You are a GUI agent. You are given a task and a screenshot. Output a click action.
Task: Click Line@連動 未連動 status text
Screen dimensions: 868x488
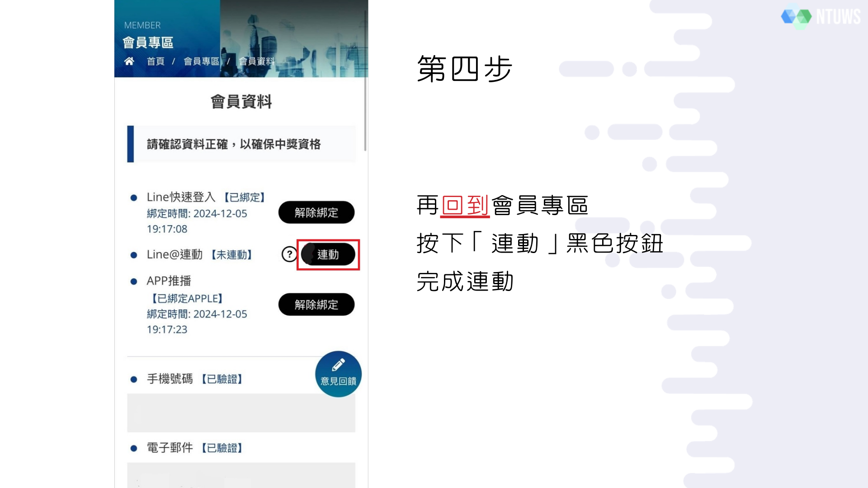tap(231, 255)
